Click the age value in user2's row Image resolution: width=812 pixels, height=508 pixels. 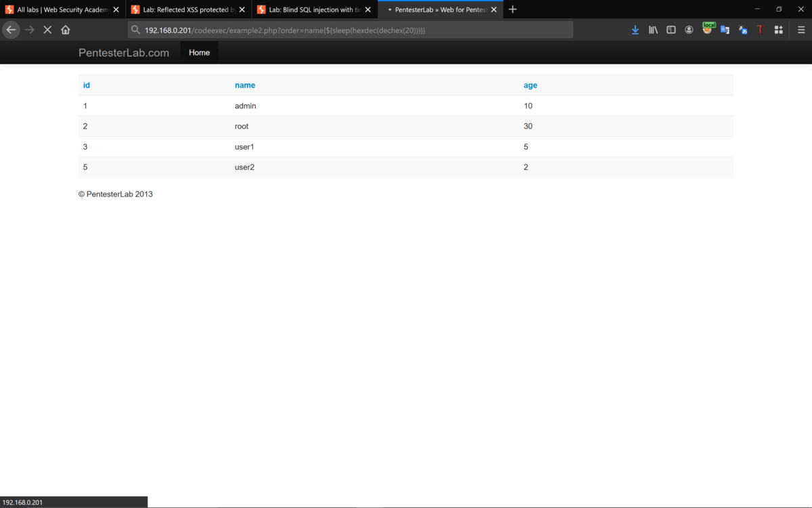pos(526,167)
